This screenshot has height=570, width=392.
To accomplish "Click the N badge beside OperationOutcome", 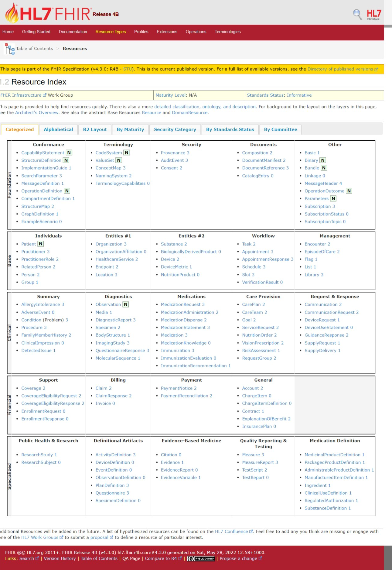I will point(349,191).
